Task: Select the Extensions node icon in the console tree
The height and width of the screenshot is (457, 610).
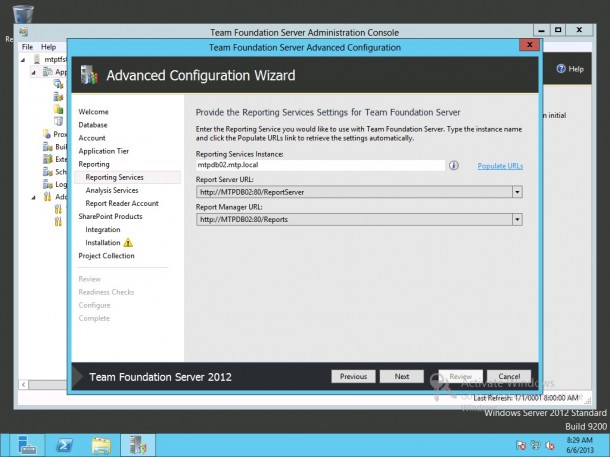Action: click(x=47, y=159)
